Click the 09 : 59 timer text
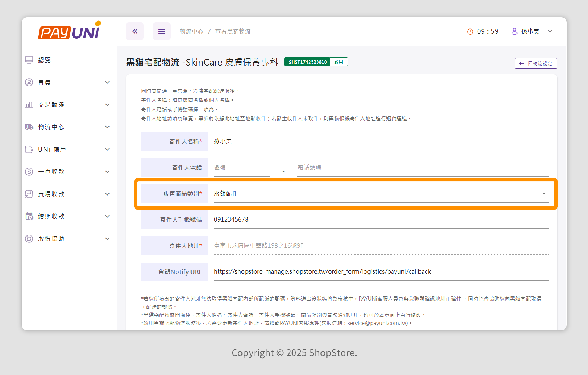 click(488, 31)
